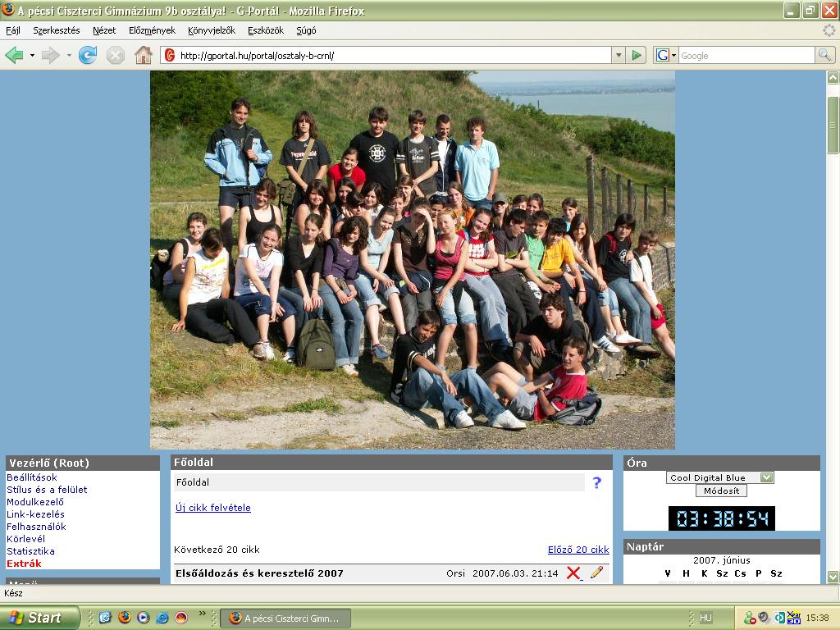Image resolution: width=840 pixels, height=630 pixels.
Task: Click the Elsőáldozás és keresztelő 2007 article title
Action: tap(259, 573)
